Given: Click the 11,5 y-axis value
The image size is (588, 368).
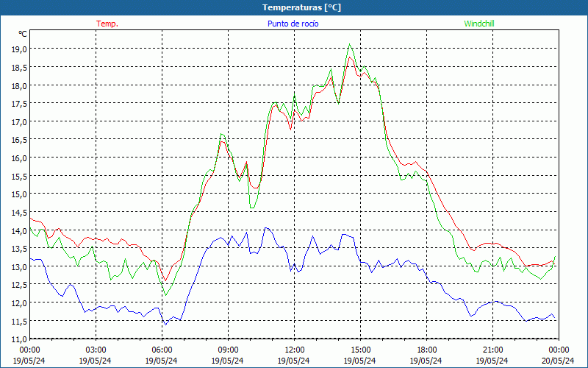Looking at the screenshot, I should point(19,322).
